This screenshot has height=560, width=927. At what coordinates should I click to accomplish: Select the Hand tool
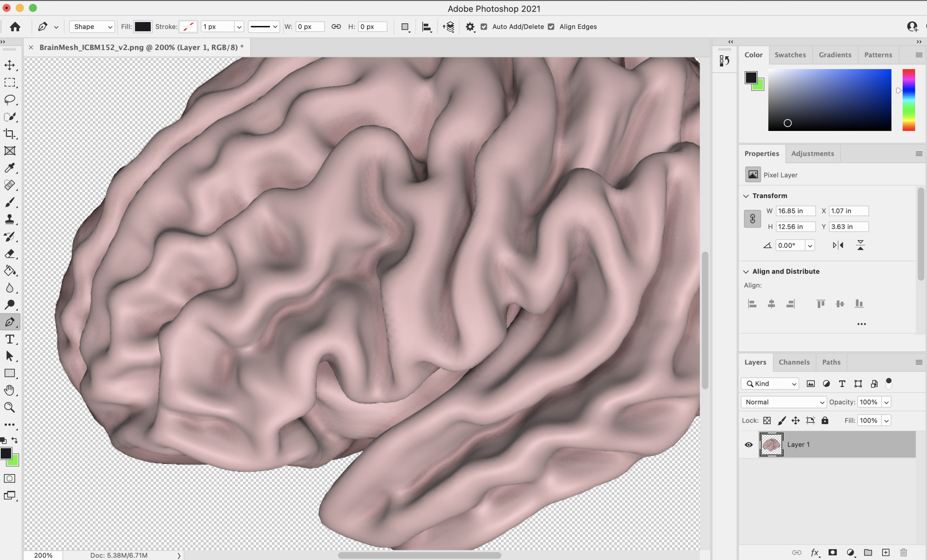[x=10, y=390]
